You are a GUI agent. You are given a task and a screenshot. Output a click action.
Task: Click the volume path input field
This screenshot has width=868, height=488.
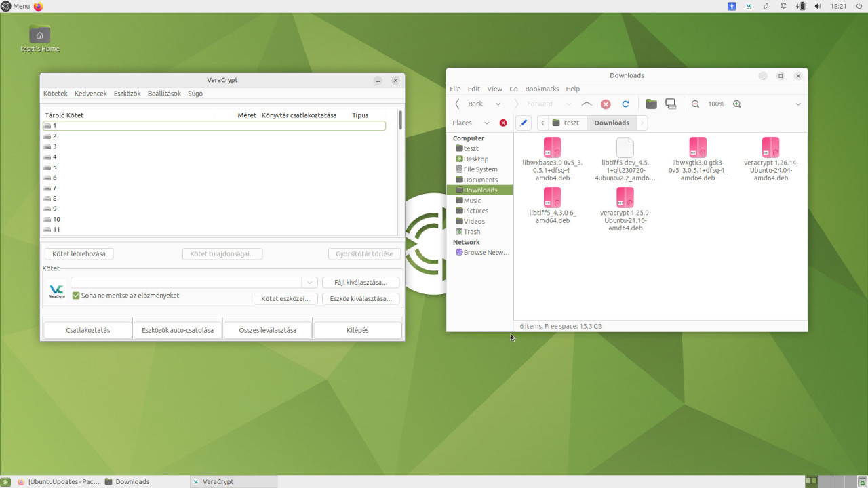pos(186,283)
